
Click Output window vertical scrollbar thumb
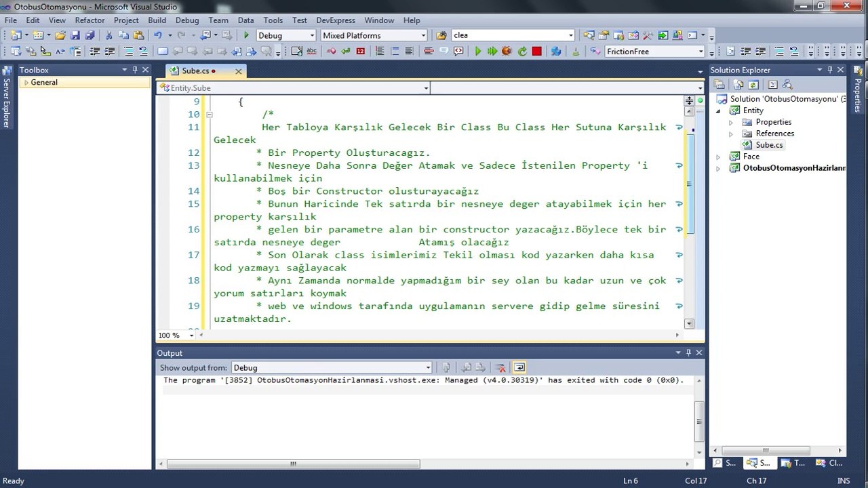pyautogui.click(x=699, y=421)
